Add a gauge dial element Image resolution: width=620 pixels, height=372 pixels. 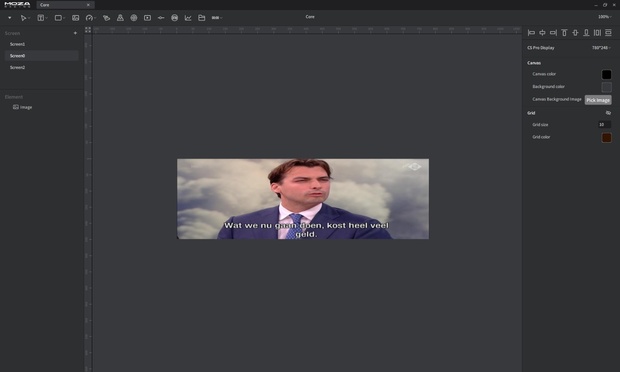[89, 18]
